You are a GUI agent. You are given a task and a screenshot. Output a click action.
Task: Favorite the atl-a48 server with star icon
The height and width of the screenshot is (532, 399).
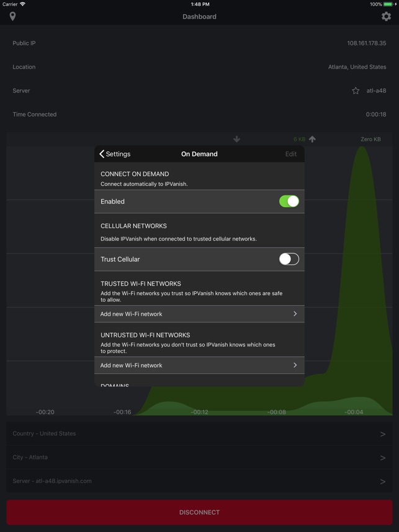tap(356, 91)
